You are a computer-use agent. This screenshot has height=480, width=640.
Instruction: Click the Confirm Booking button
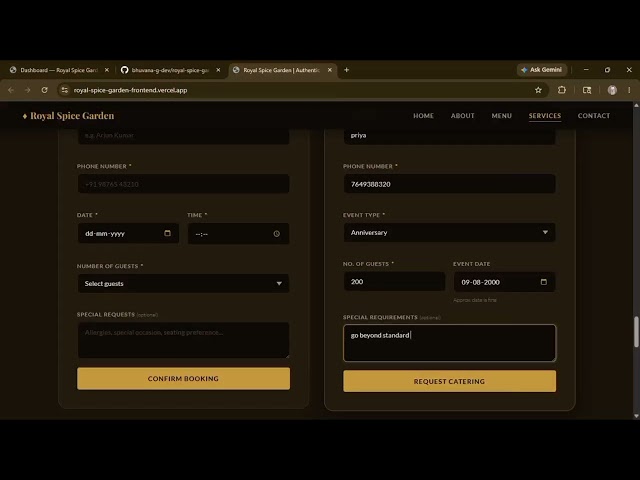183,378
